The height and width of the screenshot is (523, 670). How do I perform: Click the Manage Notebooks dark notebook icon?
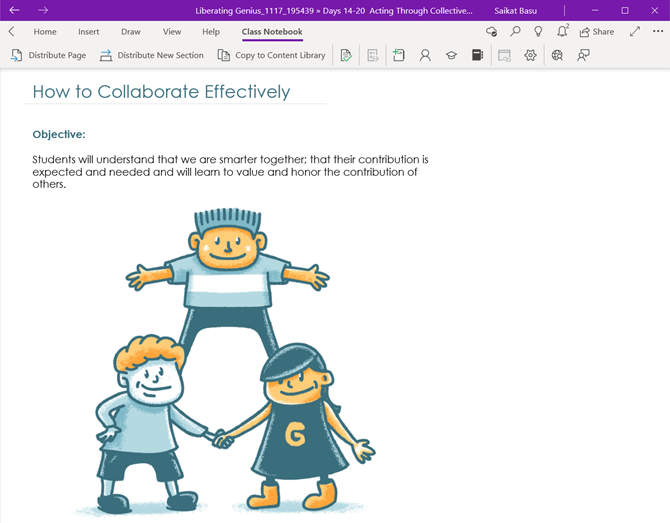[x=477, y=55]
